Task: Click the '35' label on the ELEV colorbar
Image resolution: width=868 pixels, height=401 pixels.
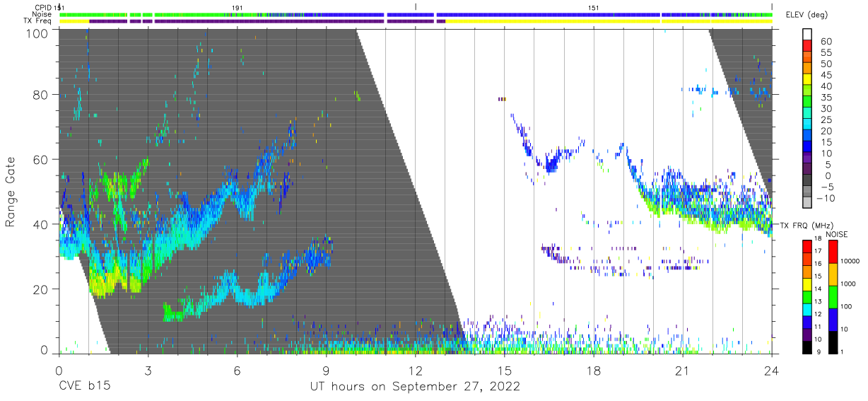Action: (826, 97)
